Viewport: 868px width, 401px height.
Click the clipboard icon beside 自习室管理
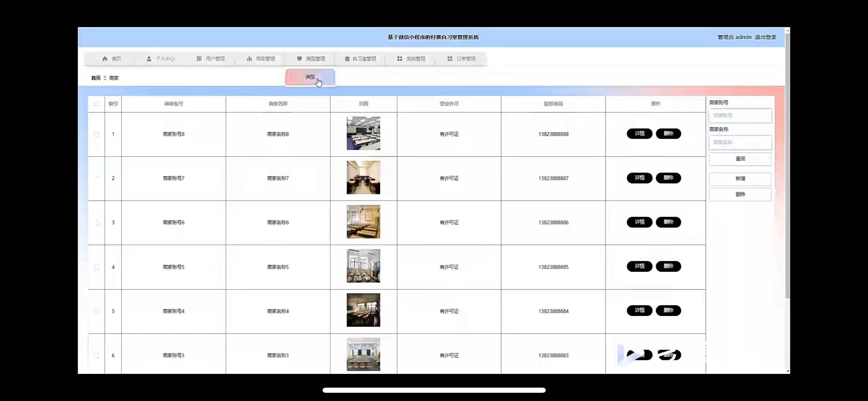point(347,59)
